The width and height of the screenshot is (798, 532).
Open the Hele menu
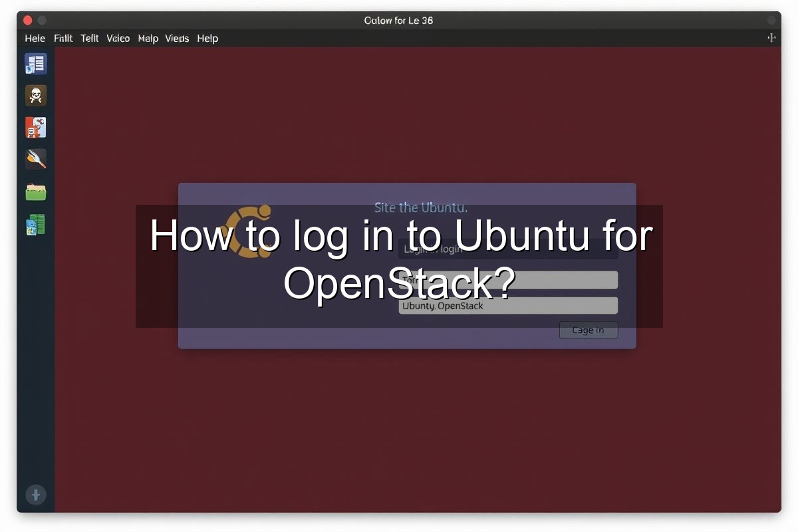pyautogui.click(x=35, y=39)
